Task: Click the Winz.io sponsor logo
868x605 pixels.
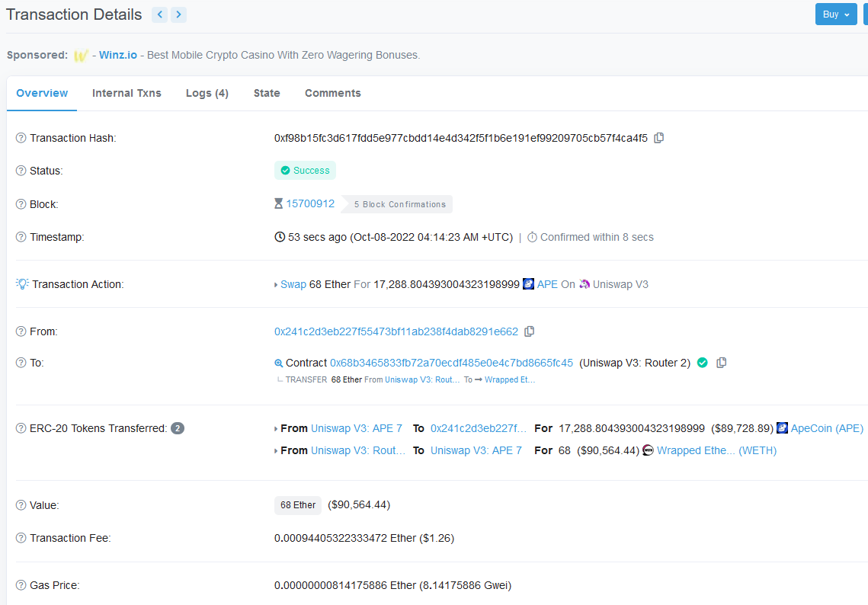Action: 81,56
